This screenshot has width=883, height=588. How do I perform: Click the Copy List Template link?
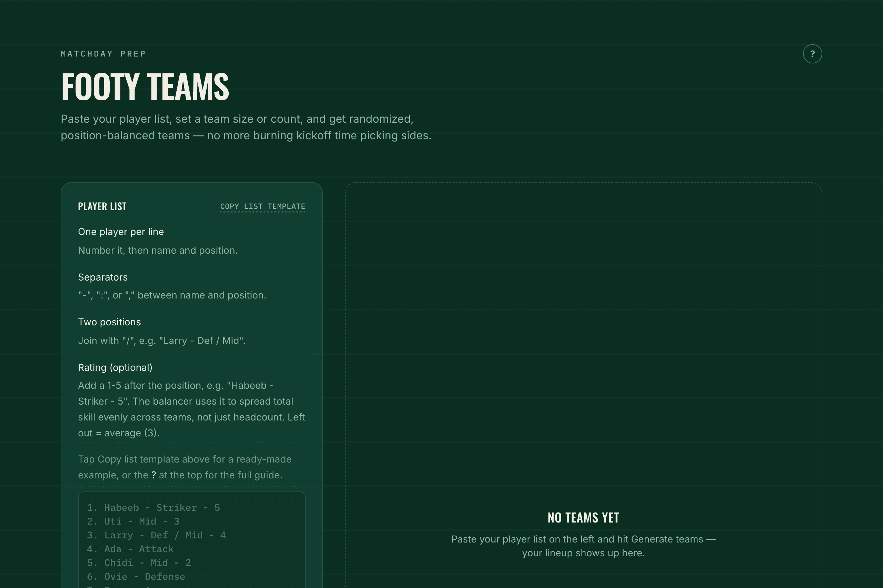click(x=263, y=206)
